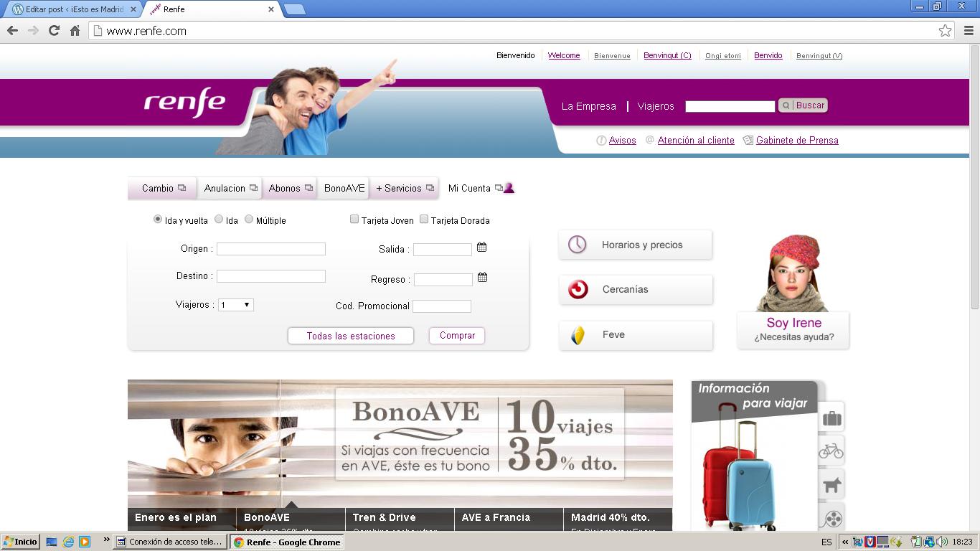Open the BonoAVE menu tab

[x=344, y=188]
